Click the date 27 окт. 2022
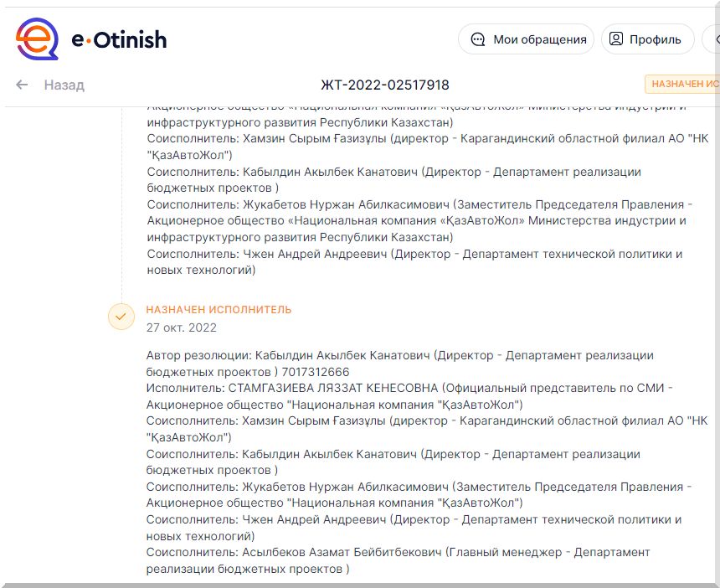The image size is (720, 588). tap(182, 328)
